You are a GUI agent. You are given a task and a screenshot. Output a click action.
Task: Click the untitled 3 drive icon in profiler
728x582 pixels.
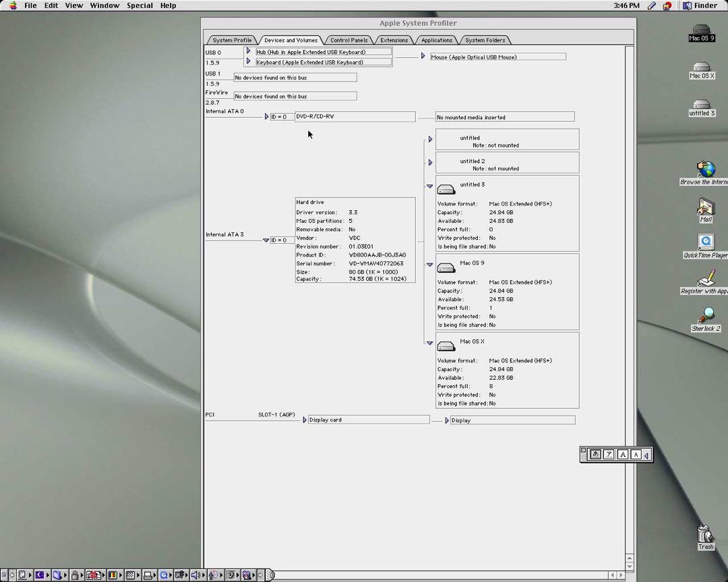point(446,189)
